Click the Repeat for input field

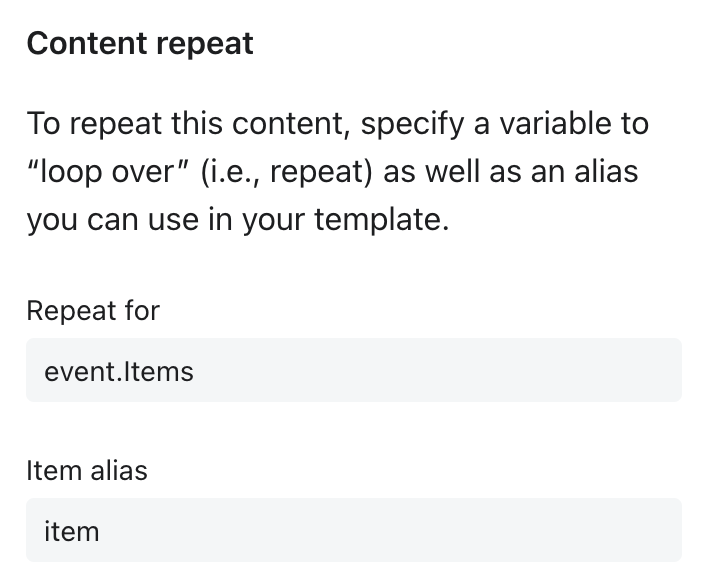pos(353,370)
